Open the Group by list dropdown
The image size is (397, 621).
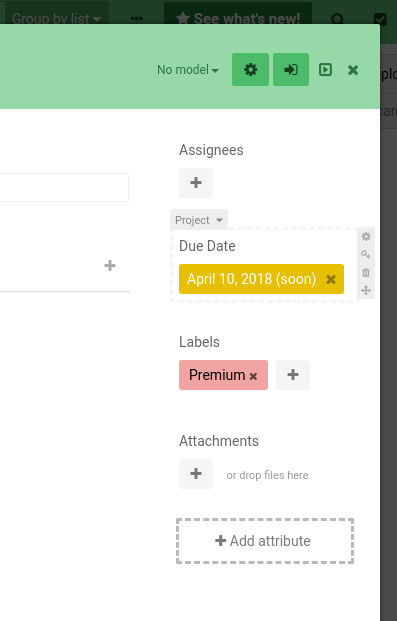[56, 18]
